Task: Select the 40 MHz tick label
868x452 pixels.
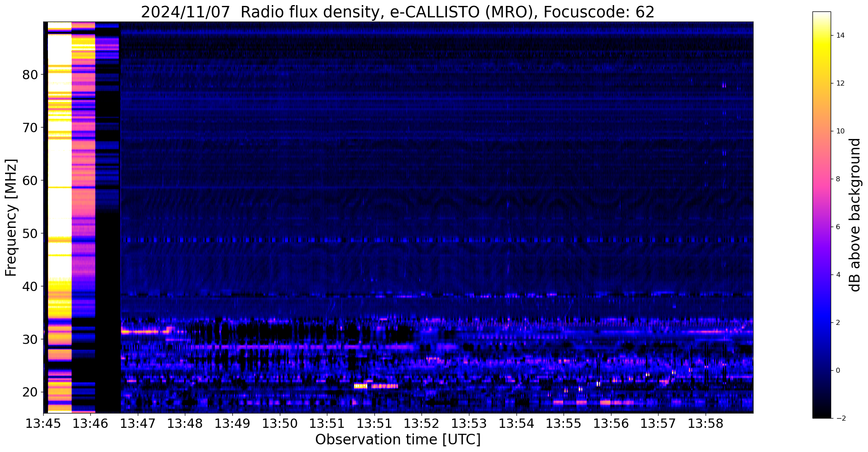Action: 30,286
